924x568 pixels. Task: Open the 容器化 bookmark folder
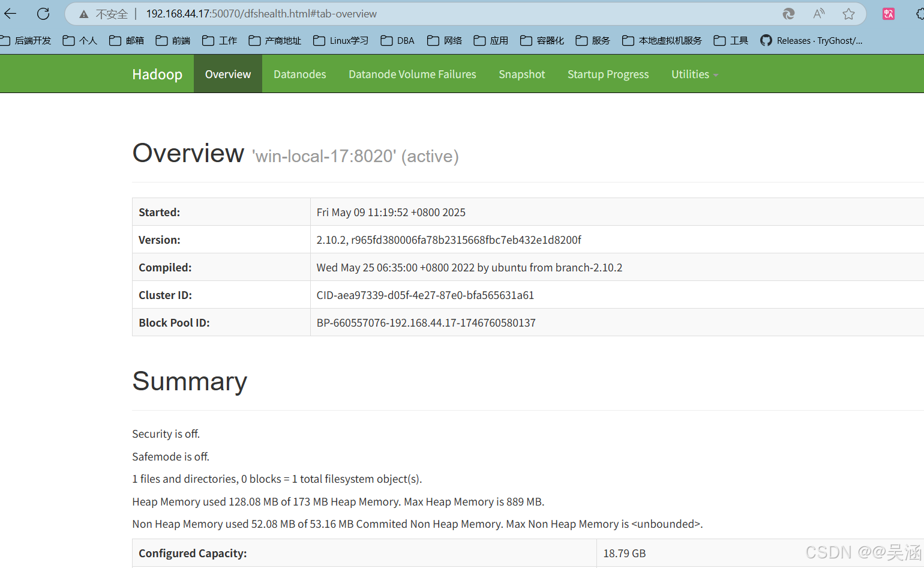(x=542, y=40)
